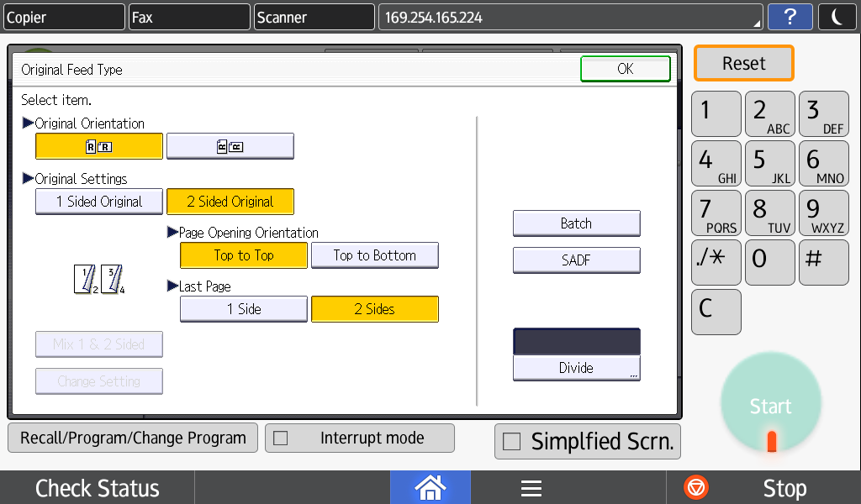This screenshot has height=504, width=861.
Task: Select the landscape original orientation icon
Action: [230, 146]
